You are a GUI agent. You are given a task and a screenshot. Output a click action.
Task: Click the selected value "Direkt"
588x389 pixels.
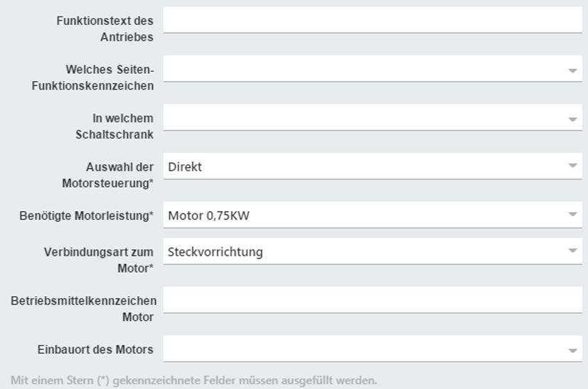click(x=185, y=167)
